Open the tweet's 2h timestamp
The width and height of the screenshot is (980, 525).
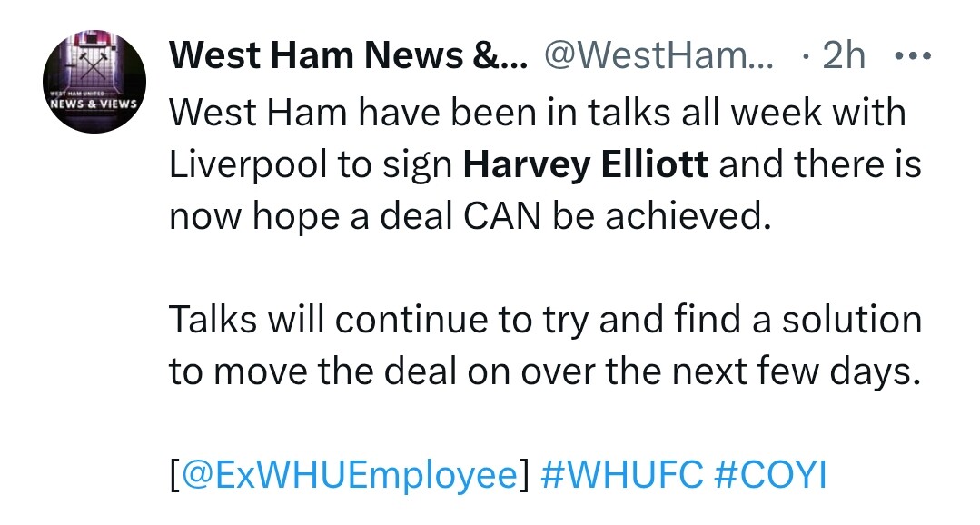pyautogui.click(x=842, y=58)
